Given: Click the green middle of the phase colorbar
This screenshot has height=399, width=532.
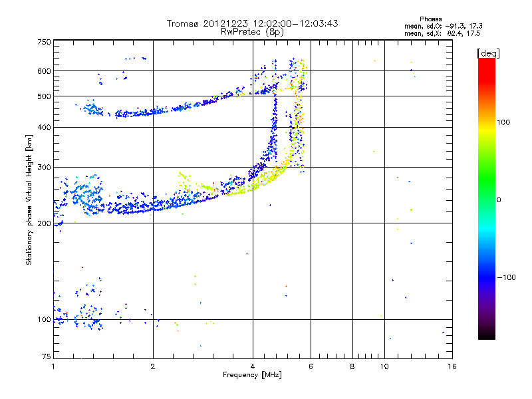Looking at the screenshot, I should click(x=487, y=180).
